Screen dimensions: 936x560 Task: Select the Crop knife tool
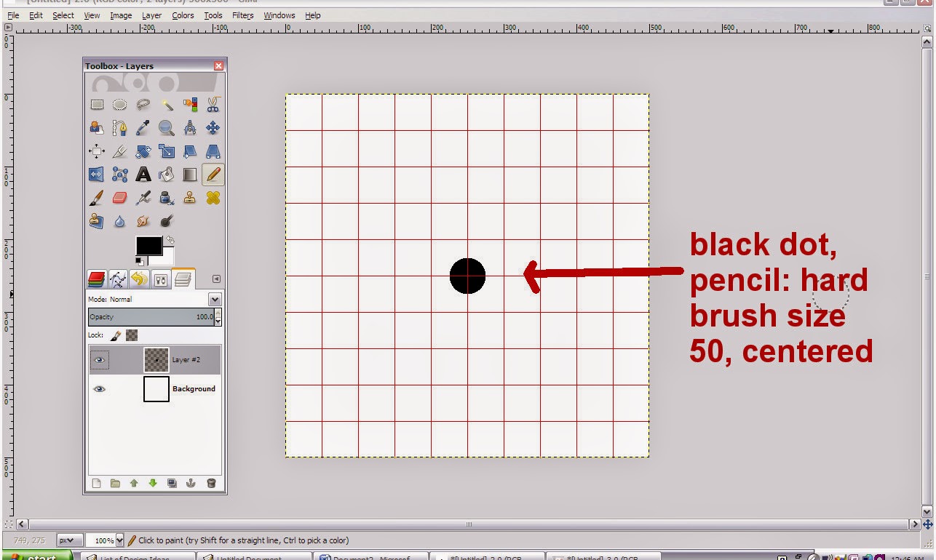tap(120, 151)
